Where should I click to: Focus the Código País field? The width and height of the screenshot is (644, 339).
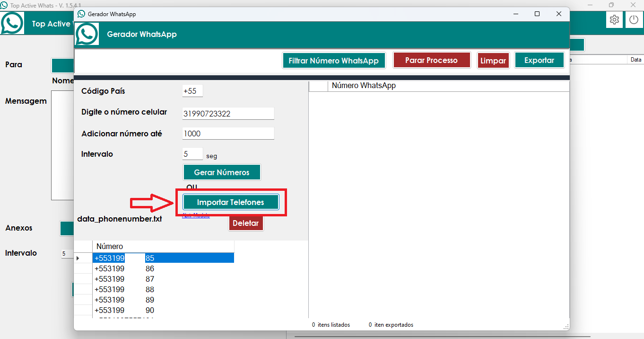click(192, 91)
